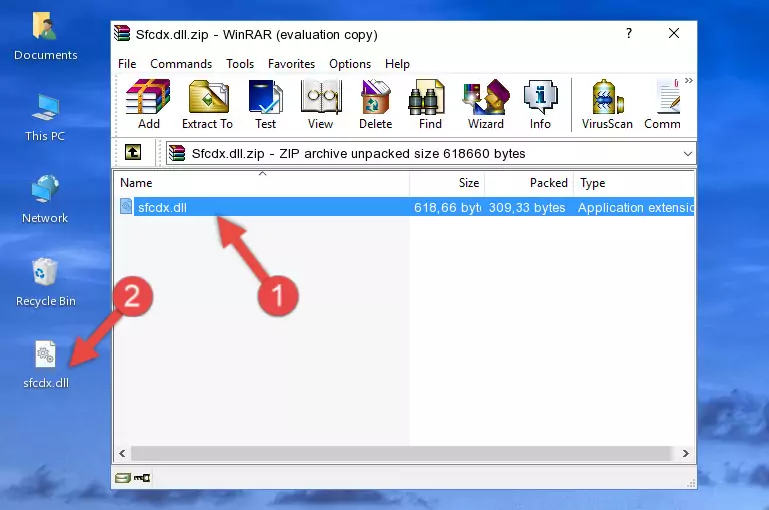769x510 pixels.
Task: Sort files by Type column
Action: [634, 183]
